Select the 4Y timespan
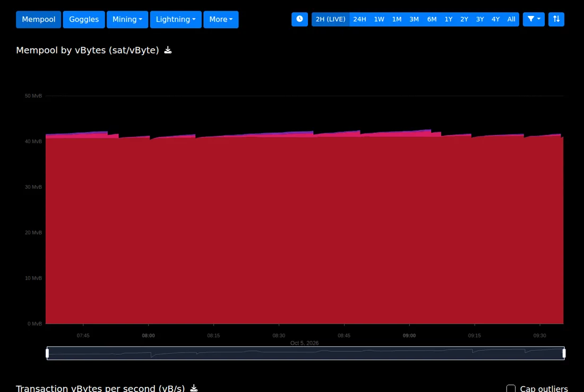Image resolution: width=584 pixels, height=392 pixels. 495,19
